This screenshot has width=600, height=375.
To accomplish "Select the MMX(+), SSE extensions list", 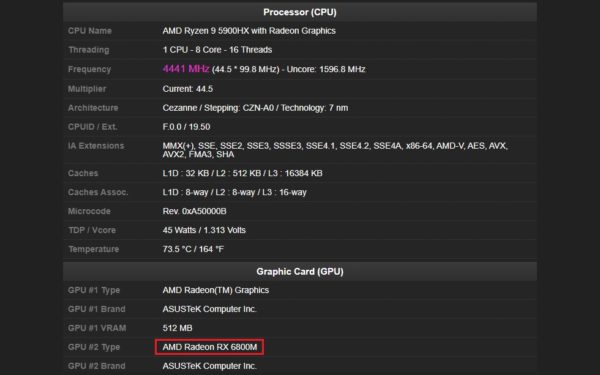I will point(335,150).
